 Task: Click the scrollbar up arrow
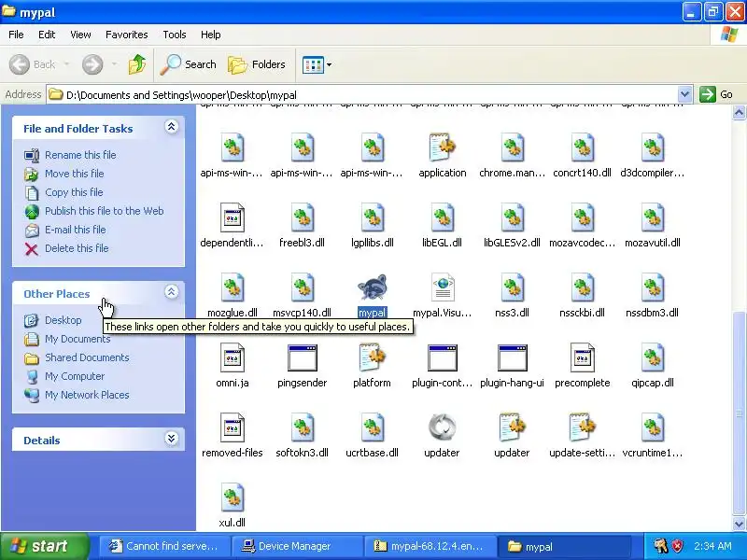[x=739, y=112]
